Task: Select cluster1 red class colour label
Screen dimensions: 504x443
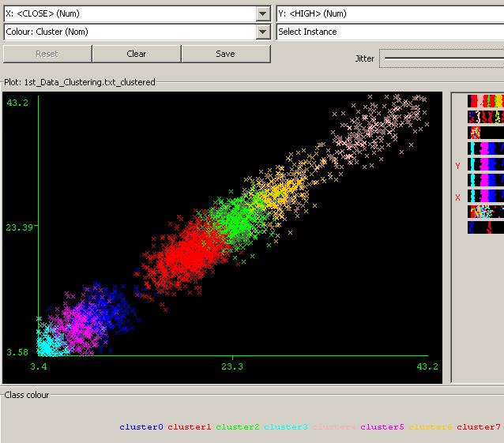Action: 190,427
